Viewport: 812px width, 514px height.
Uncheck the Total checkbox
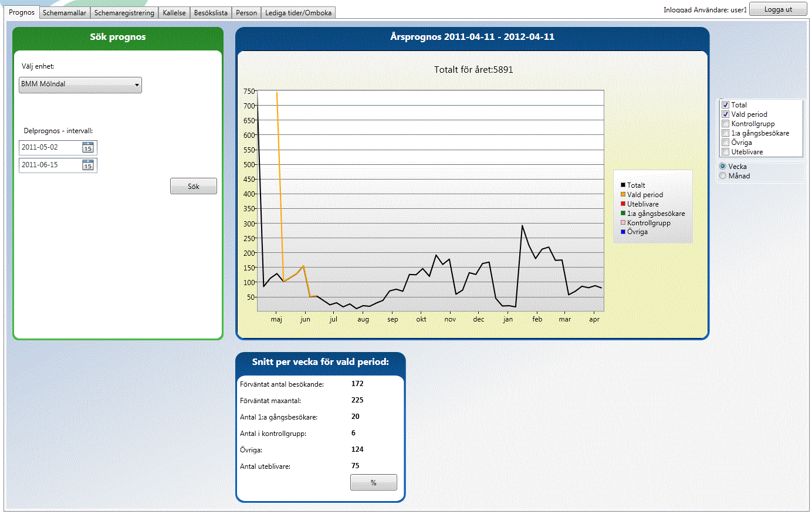pyautogui.click(x=725, y=105)
